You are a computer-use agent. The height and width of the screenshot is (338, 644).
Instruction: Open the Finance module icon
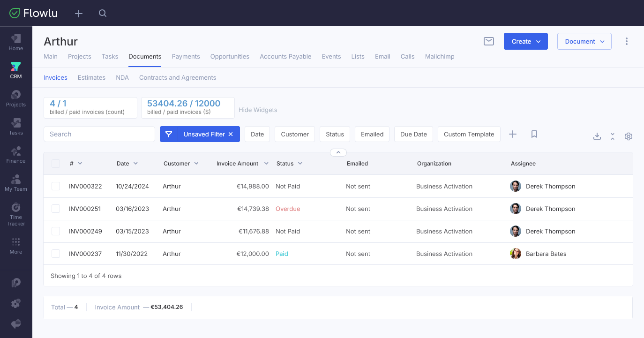click(16, 151)
